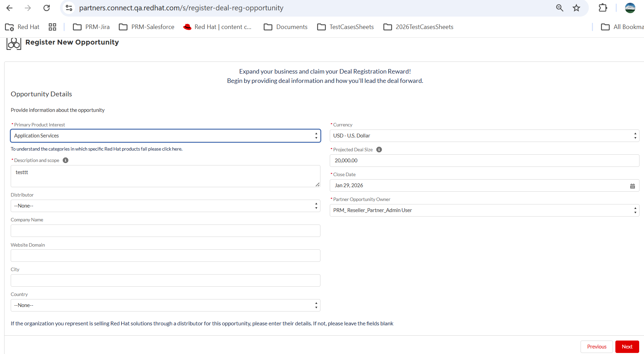Open the browser zoom magnifier icon

tap(559, 8)
